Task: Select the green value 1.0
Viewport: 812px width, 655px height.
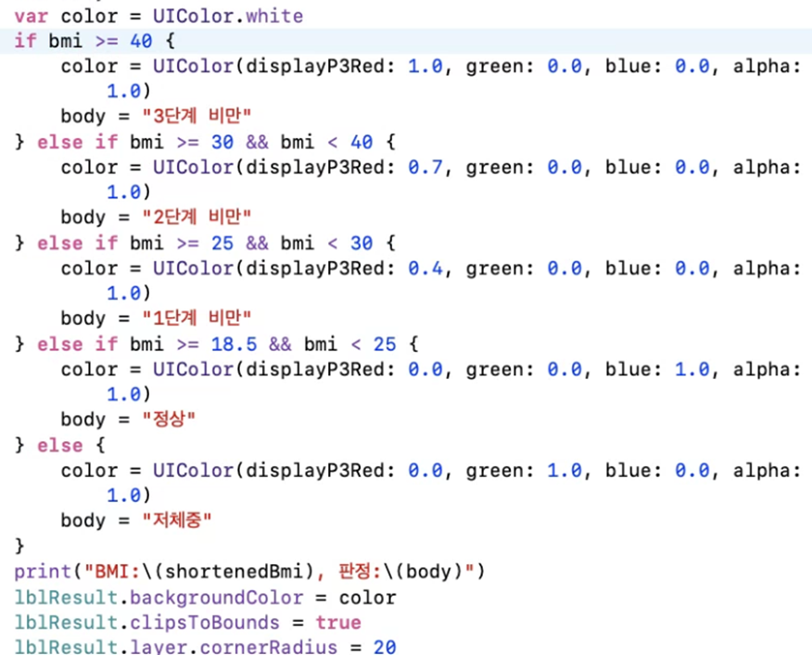Action: point(565,470)
